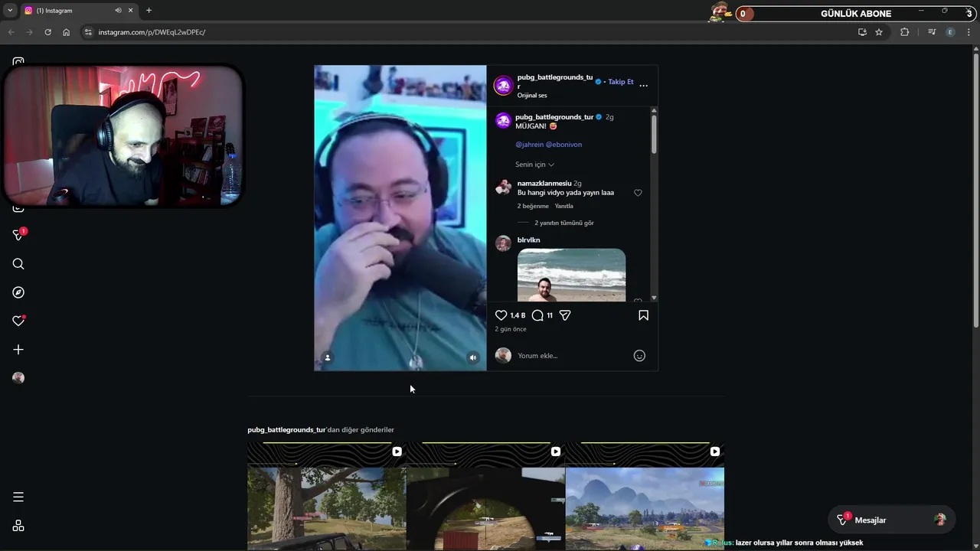Open notifications heart in sidebar
Viewport: 980px width, 551px height.
18,321
